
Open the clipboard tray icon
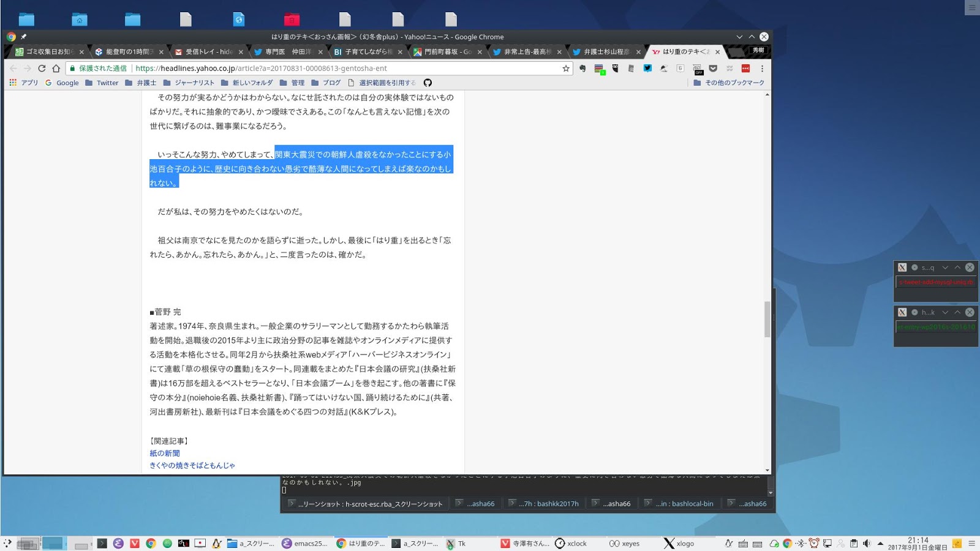click(x=853, y=543)
